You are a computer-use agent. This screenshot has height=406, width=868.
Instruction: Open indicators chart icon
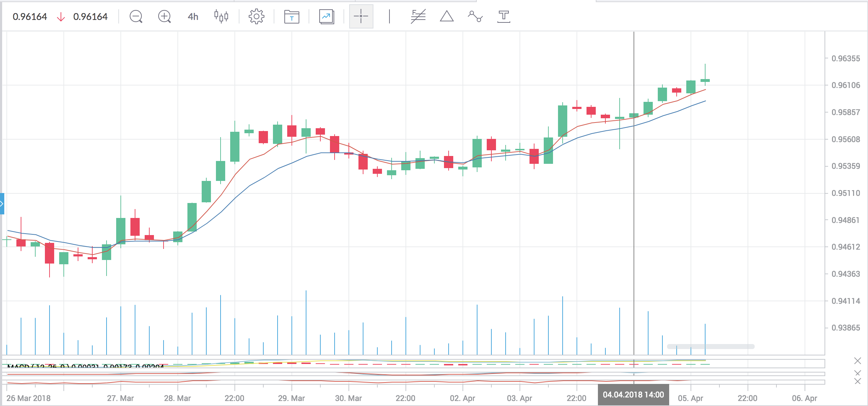[x=326, y=17]
